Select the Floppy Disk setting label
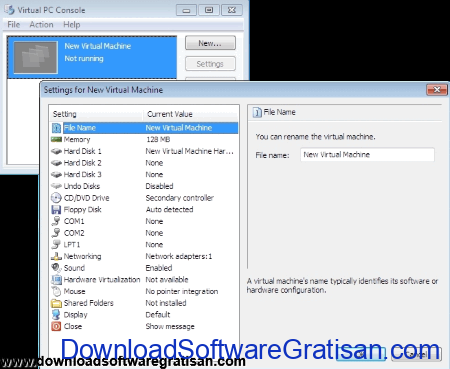This screenshot has width=450, height=369. click(x=82, y=210)
